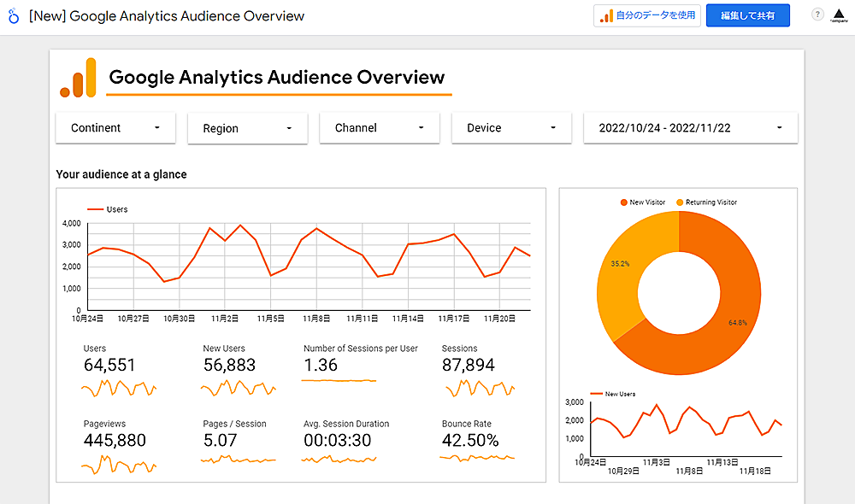This screenshot has height=504, width=855.
Task: Toggle New Visitor legend item
Action: pyautogui.click(x=645, y=202)
